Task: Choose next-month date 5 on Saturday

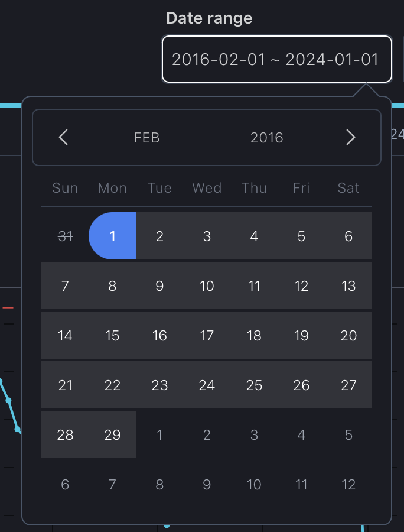Action: 348,435
